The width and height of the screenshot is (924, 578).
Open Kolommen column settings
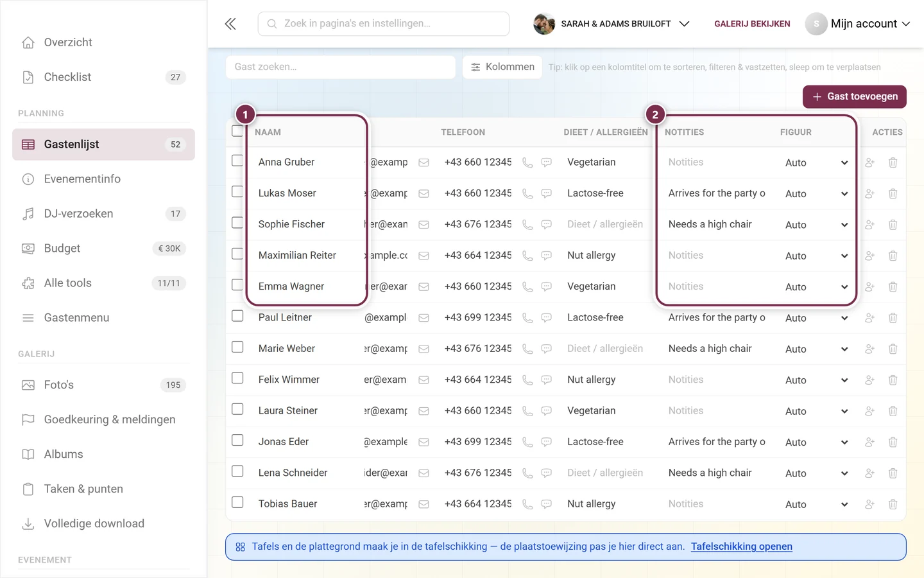point(502,67)
